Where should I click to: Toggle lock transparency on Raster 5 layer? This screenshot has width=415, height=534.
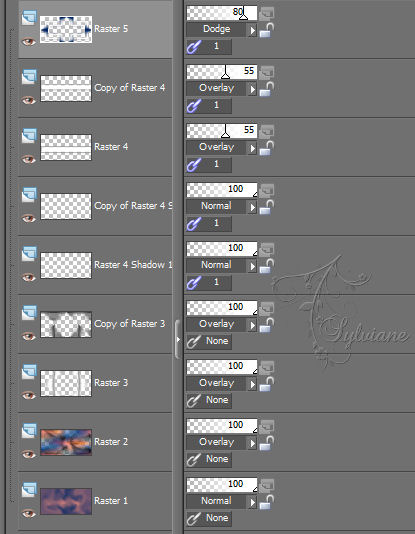point(267,30)
